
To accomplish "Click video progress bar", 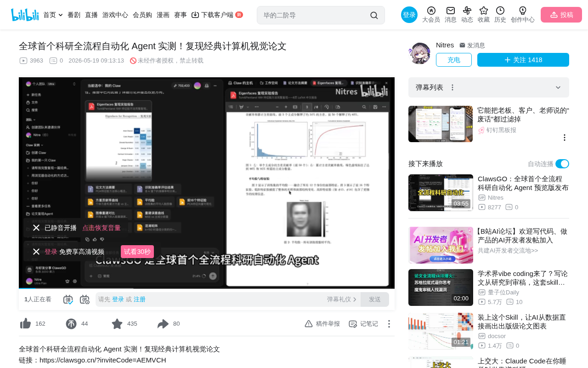I will tap(207, 288).
